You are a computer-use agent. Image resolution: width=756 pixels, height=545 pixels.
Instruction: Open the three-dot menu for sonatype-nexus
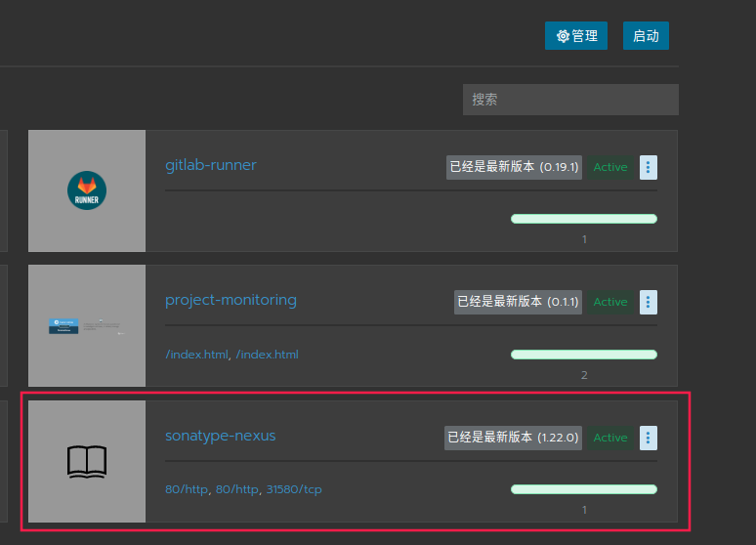click(648, 438)
